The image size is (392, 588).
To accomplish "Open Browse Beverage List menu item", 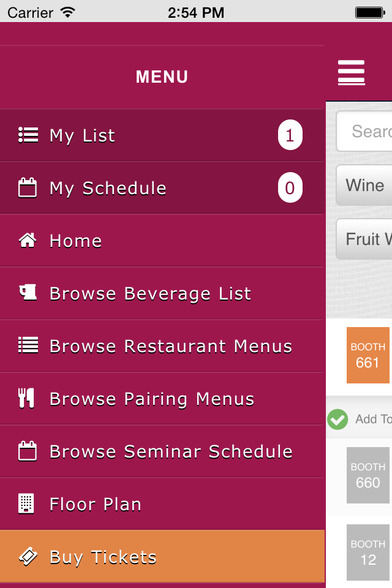I will tap(150, 293).
